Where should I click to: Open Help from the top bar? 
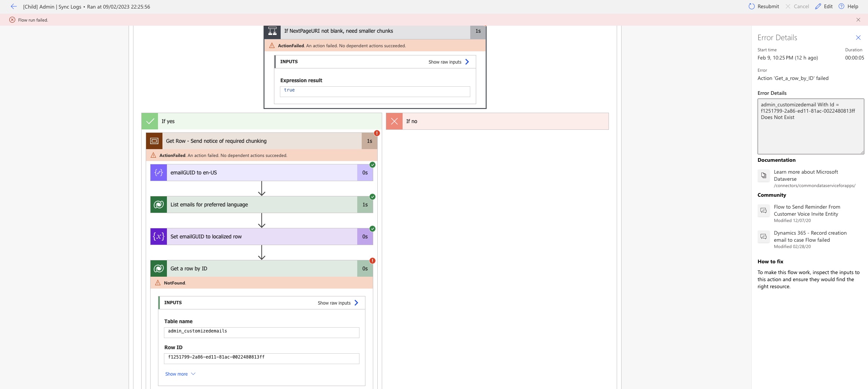[849, 6]
